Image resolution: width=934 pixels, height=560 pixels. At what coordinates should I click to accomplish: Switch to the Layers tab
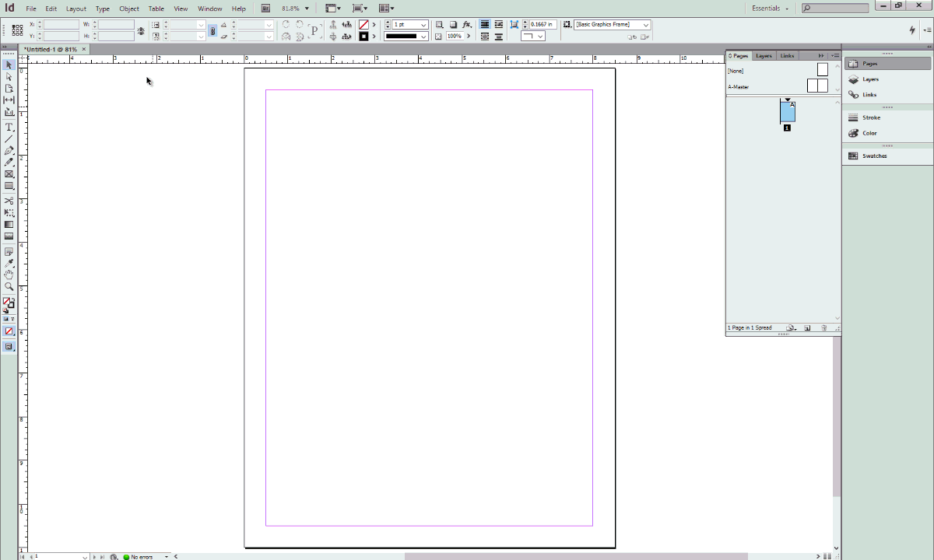pyautogui.click(x=763, y=55)
